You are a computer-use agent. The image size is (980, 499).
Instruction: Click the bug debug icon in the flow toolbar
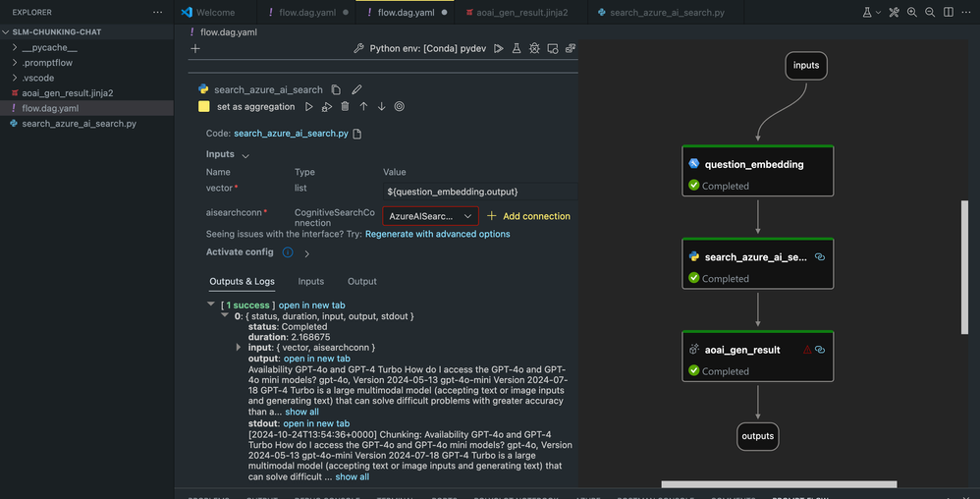534,48
